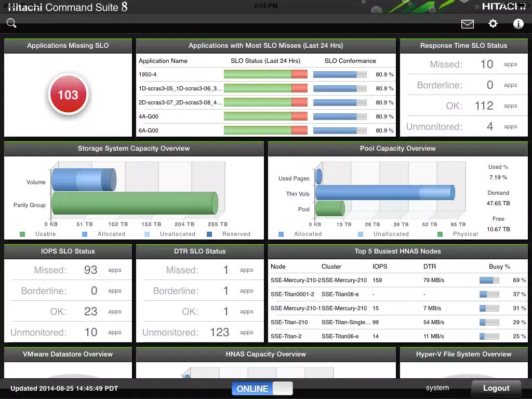Select application 4A-G00 row
The width and height of the screenshot is (532, 399).
click(x=265, y=116)
